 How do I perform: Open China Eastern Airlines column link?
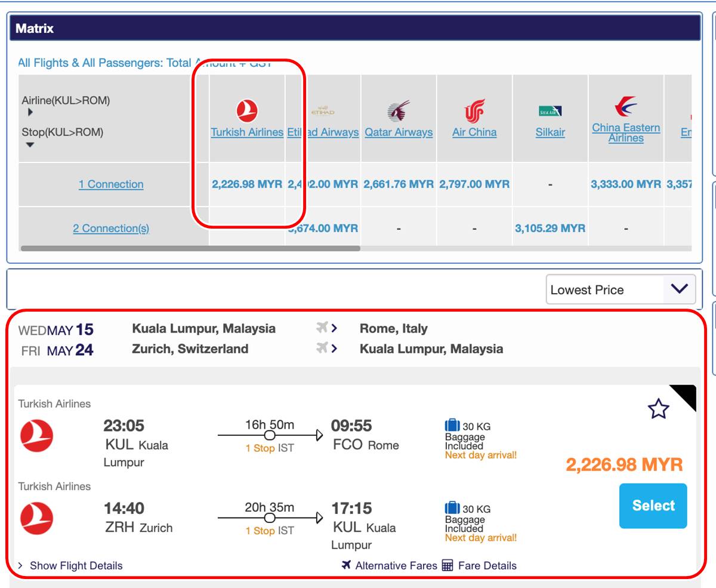tap(626, 133)
